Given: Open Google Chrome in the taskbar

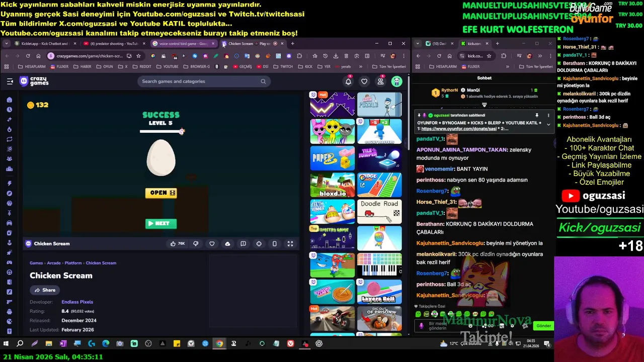Looking at the screenshot, I should (219, 344).
